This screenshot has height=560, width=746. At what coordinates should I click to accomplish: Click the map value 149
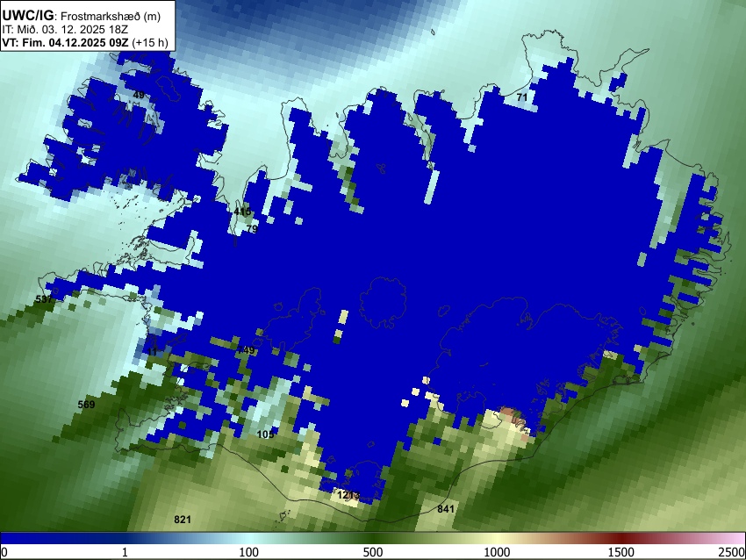246,350
